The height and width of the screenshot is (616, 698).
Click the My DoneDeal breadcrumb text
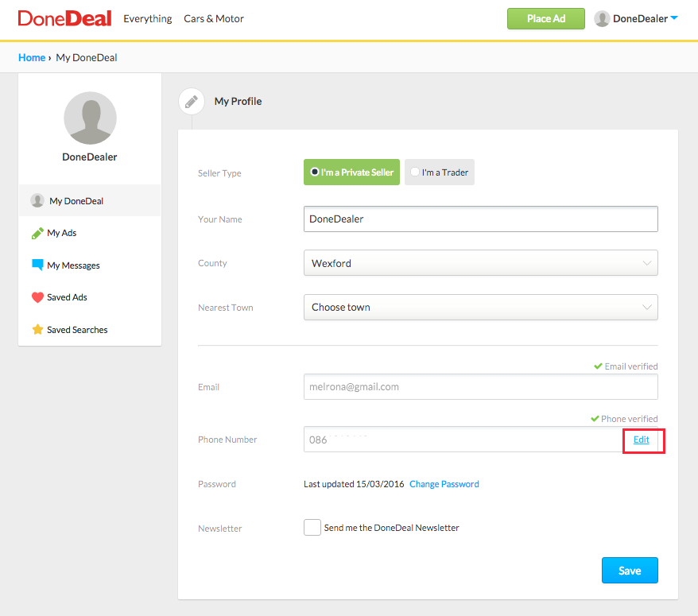[x=87, y=57]
